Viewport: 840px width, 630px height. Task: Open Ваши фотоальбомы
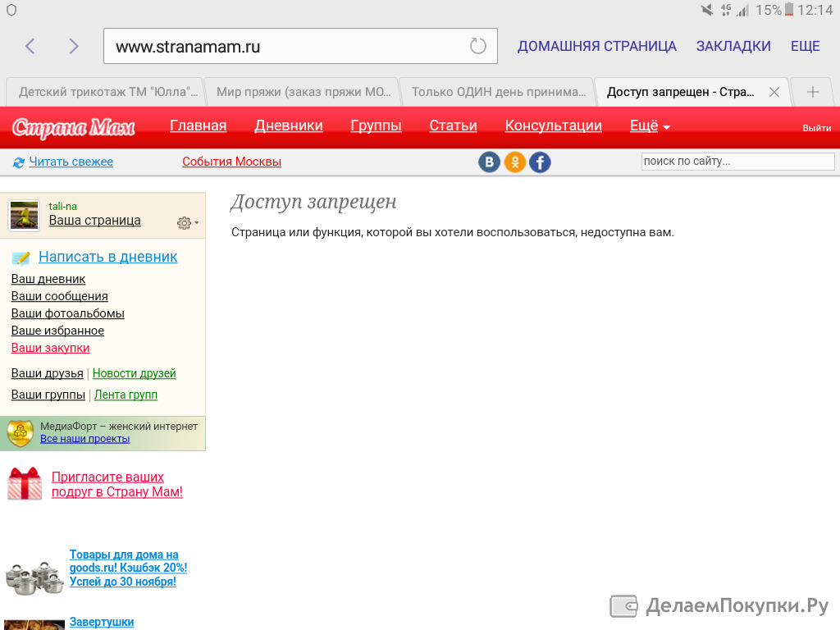[68, 313]
